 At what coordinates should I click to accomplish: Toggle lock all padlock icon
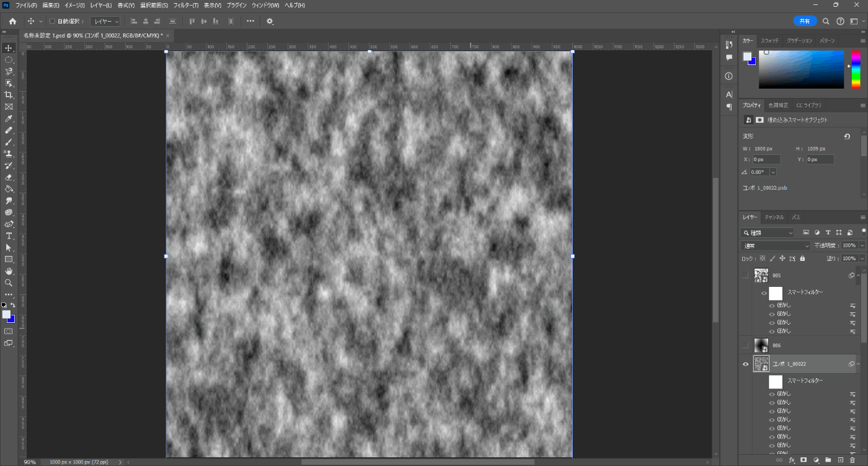[802, 258]
